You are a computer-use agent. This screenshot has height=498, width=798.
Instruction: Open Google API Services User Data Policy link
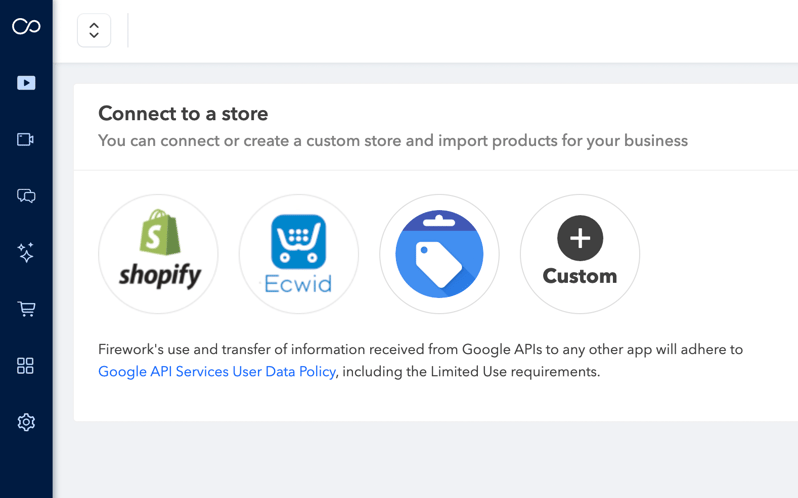tap(217, 372)
